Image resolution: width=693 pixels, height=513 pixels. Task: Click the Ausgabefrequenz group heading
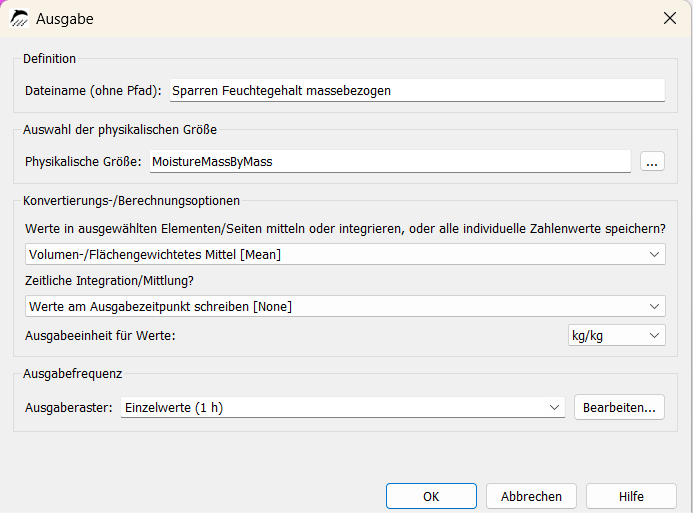coord(72,374)
